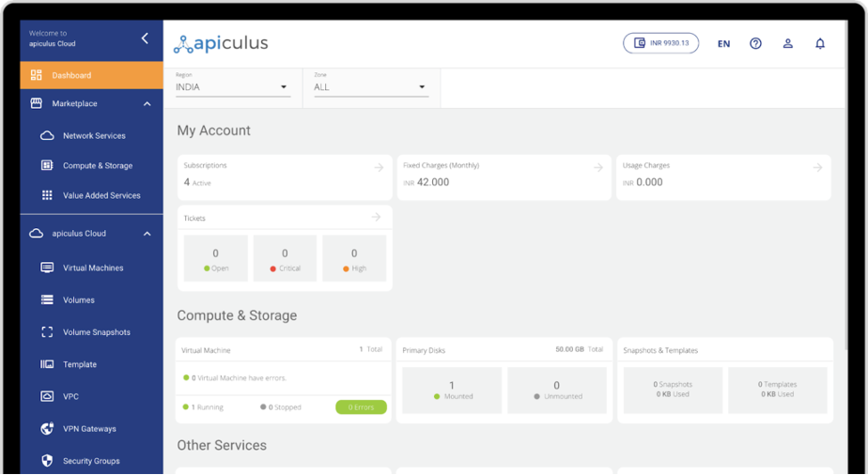Click the green 0 Errors button
The height and width of the screenshot is (475, 868).
tap(361, 407)
